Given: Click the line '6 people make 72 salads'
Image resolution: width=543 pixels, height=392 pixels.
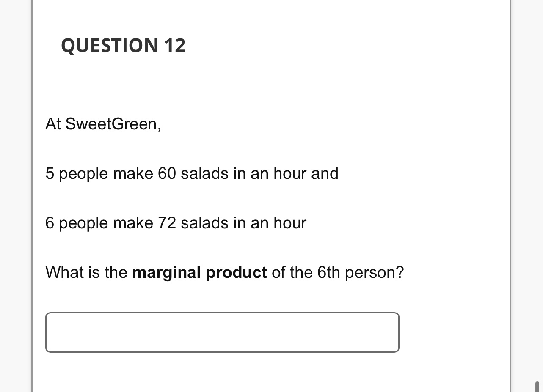Looking at the screenshot, I should pos(176,223).
